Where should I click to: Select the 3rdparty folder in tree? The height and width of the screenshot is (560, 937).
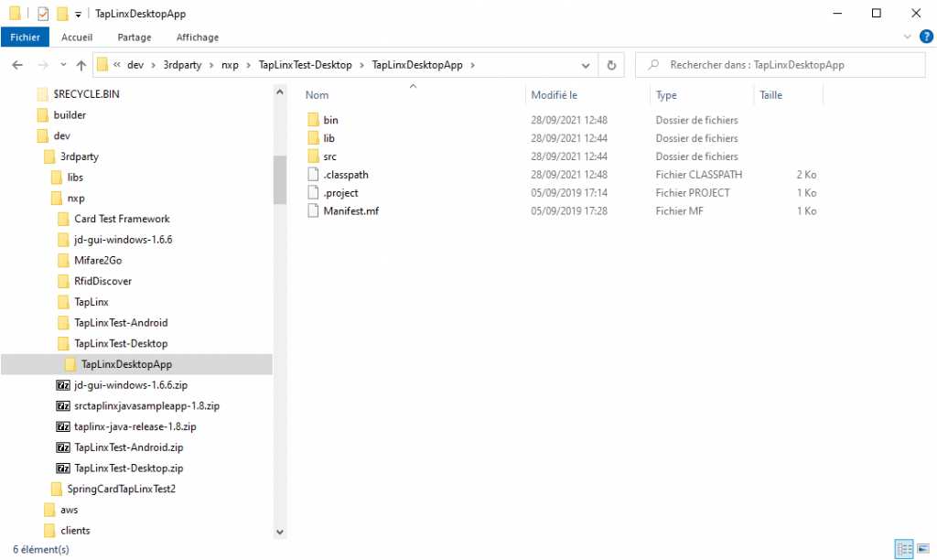coord(79,156)
